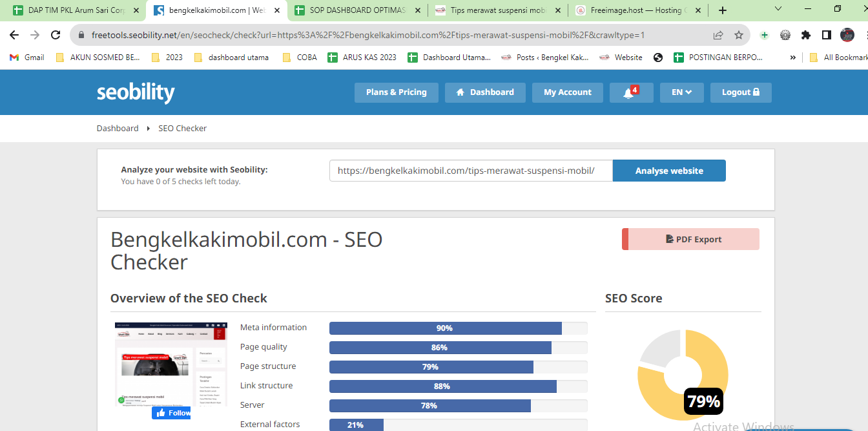
Task: Open POSTINGAN BERPO bookmark
Action: tap(718, 57)
